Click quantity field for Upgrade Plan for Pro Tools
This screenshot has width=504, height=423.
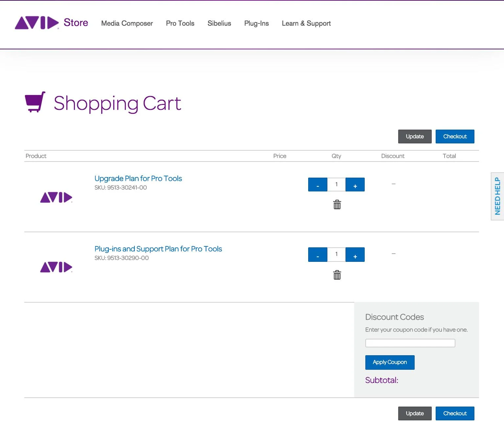pyautogui.click(x=336, y=185)
